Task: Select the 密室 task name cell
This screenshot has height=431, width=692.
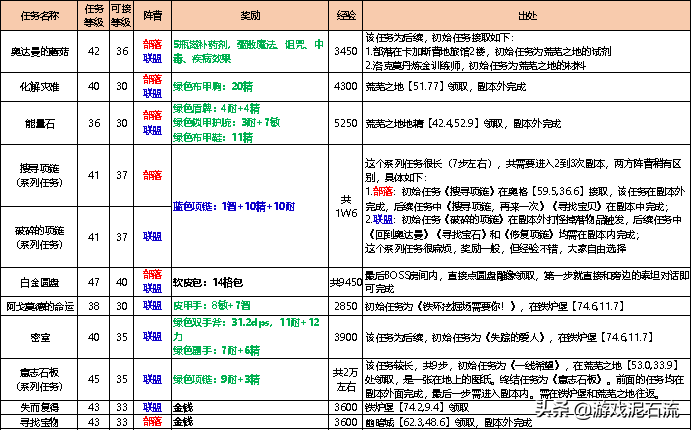Action: 39,337
